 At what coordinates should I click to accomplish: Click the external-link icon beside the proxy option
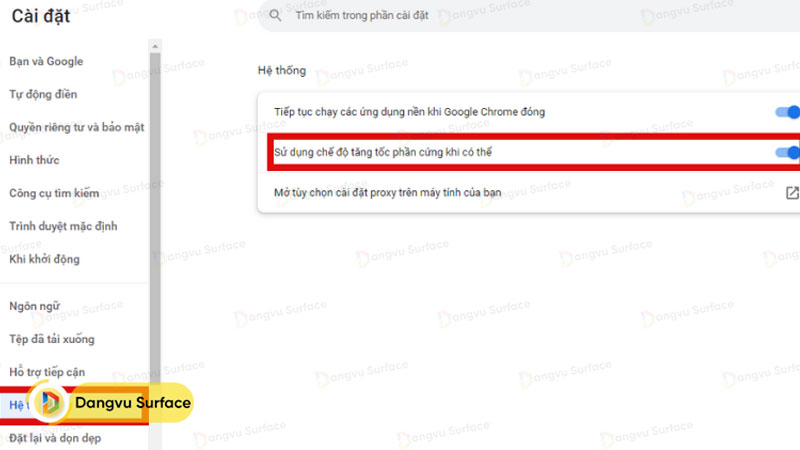(792, 193)
